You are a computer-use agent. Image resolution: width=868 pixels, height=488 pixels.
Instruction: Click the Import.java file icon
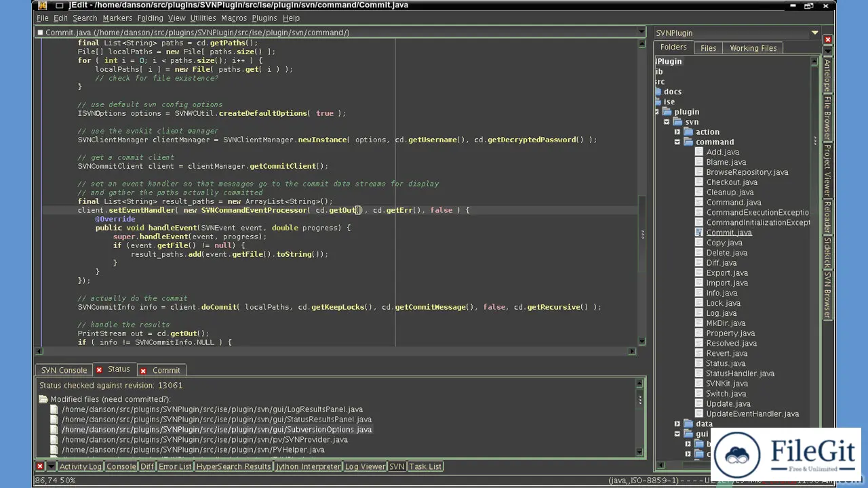[699, 283]
